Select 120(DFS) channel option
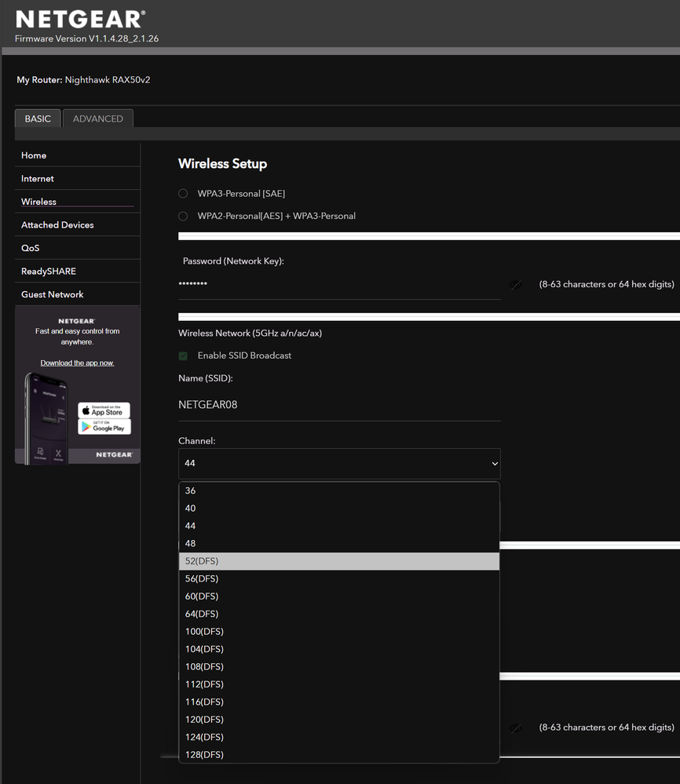This screenshot has width=680, height=784. point(339,720)
